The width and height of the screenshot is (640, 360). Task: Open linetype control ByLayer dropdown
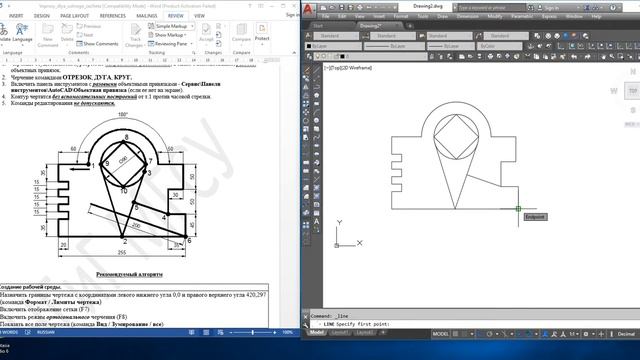pos(394,47)
